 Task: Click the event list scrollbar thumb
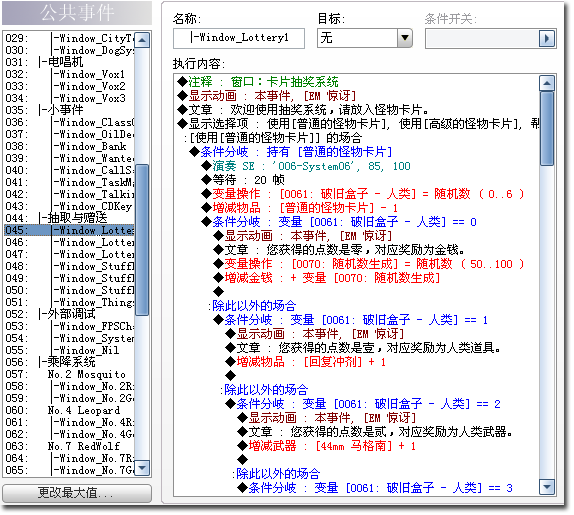(x=142, y=240)
